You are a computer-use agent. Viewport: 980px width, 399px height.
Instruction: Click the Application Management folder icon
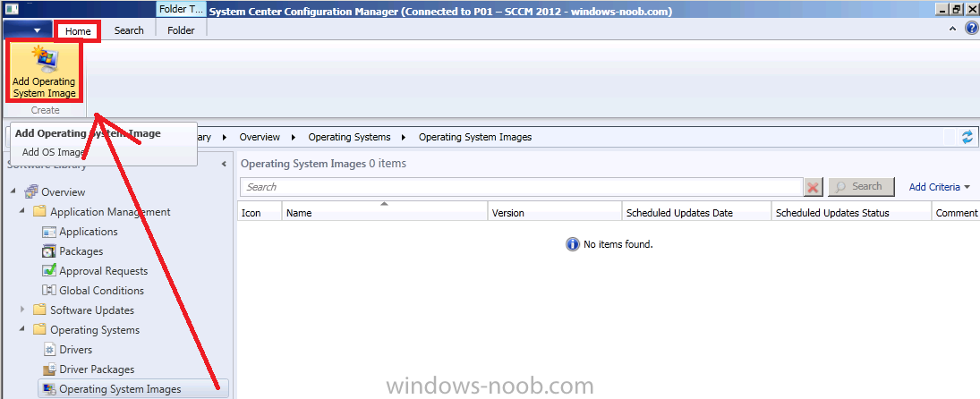[x=40, y=212]
